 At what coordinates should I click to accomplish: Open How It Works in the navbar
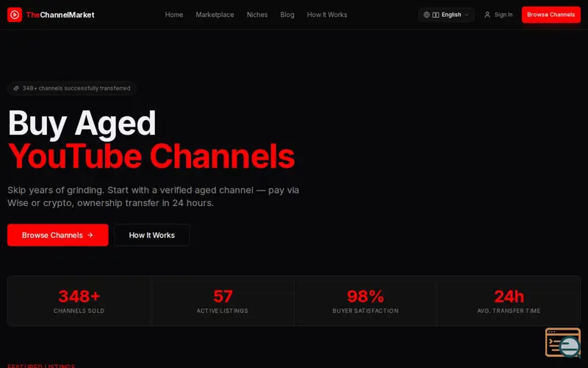(327, 15)
